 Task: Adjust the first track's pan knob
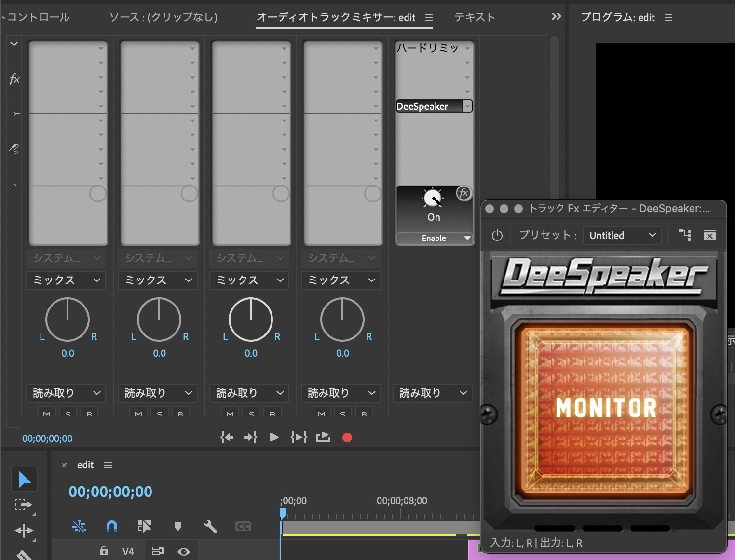pos(68,320)
